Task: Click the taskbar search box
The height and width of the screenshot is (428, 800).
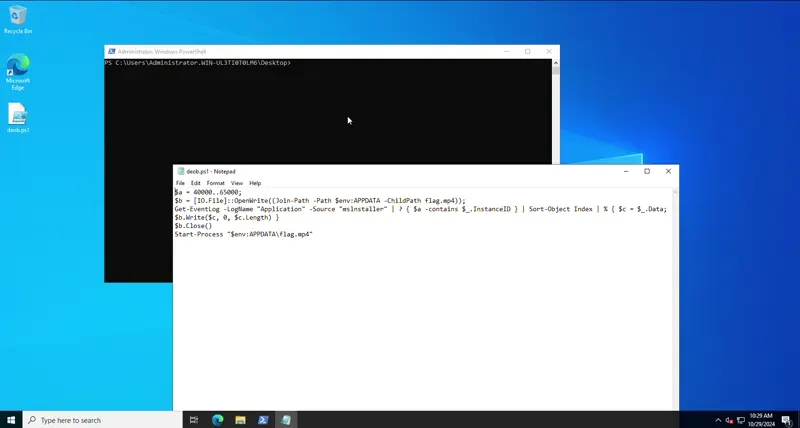Action: [x=103, y=420]
